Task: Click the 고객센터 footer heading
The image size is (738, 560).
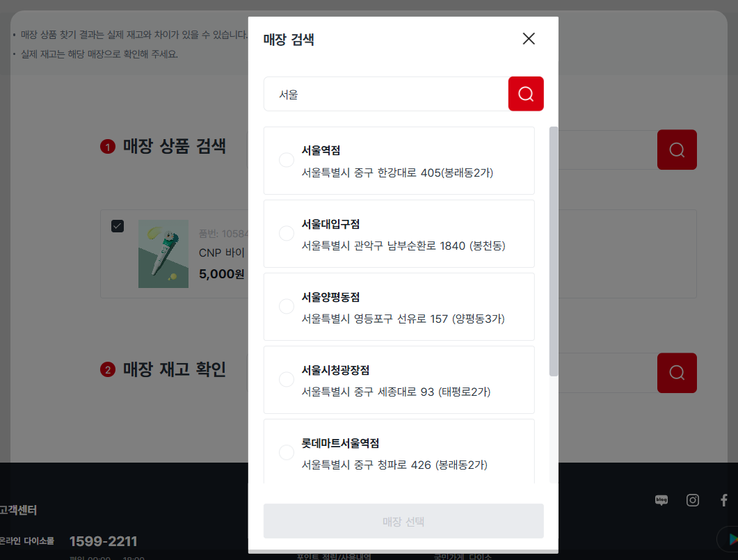Action: 18,510
